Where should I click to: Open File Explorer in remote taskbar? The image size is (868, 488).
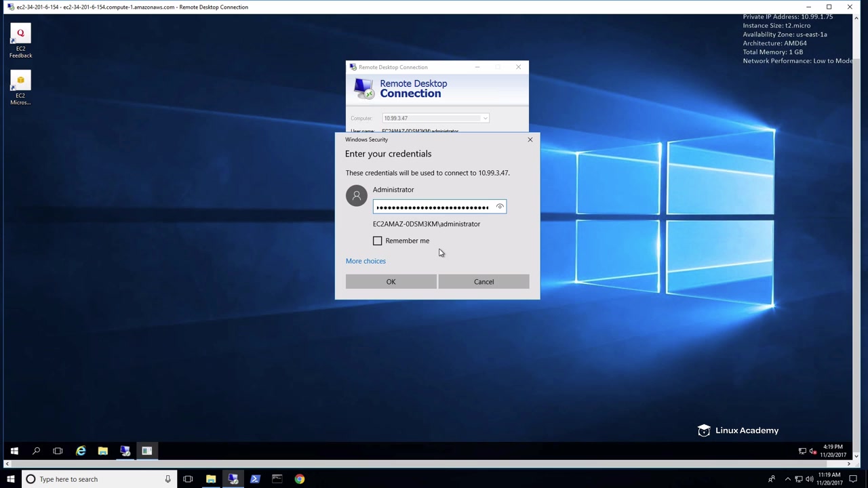[103, 451]
